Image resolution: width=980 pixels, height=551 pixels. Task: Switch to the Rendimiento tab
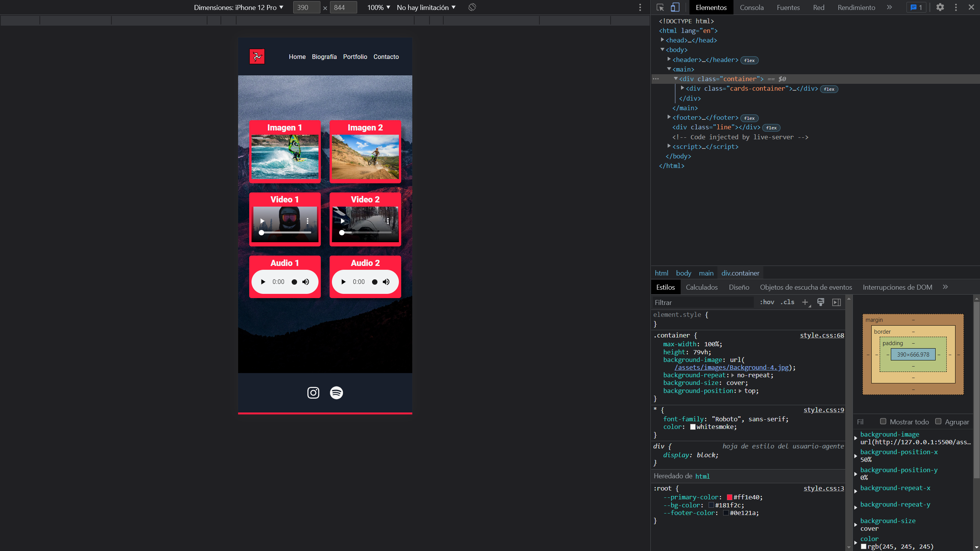(x=856, y=7)
